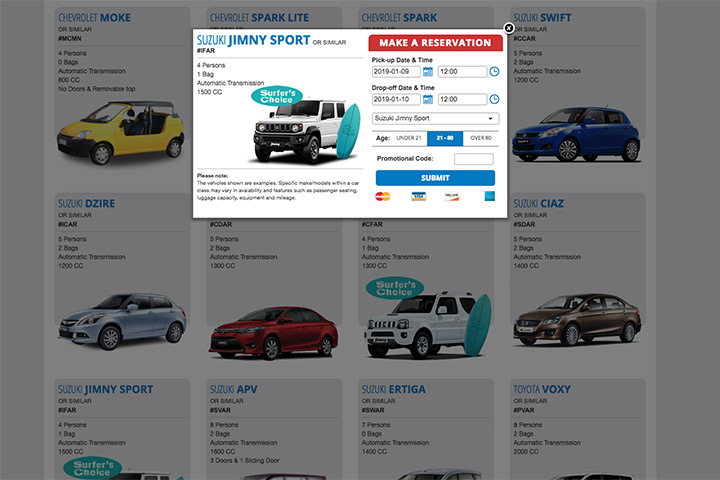Click the brown Suzuki Ciaz car image
Image resolution: width=720 pixels, height=480 pixels.
coord(577,319)
